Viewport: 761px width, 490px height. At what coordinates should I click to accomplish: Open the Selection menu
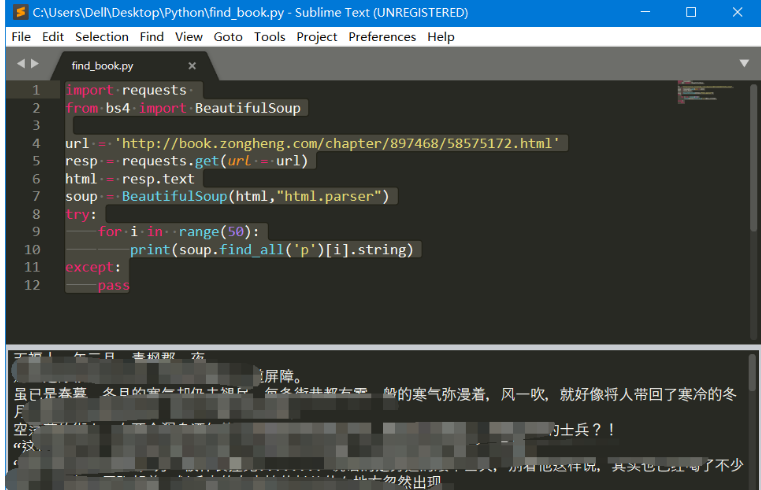(102, 37)
